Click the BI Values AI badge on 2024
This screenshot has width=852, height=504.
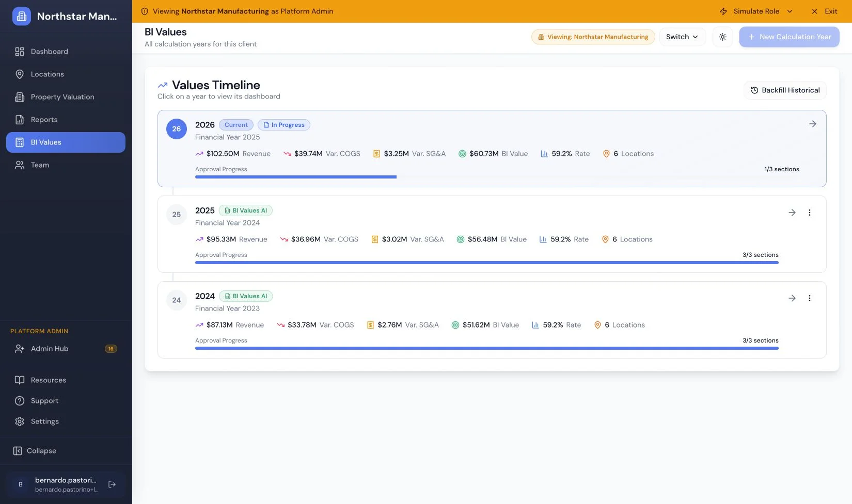pyautogui.click(x=246, y=296)
